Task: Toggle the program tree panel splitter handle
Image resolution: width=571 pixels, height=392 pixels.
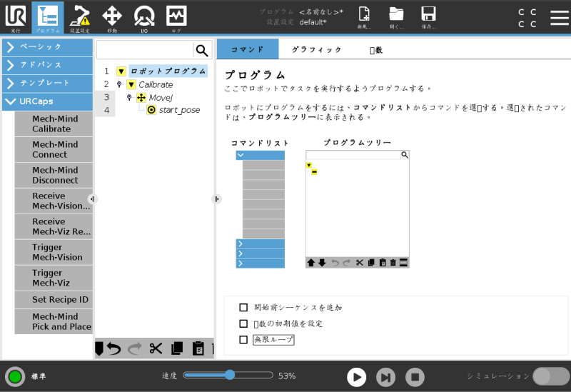Action: coord(216,199)
